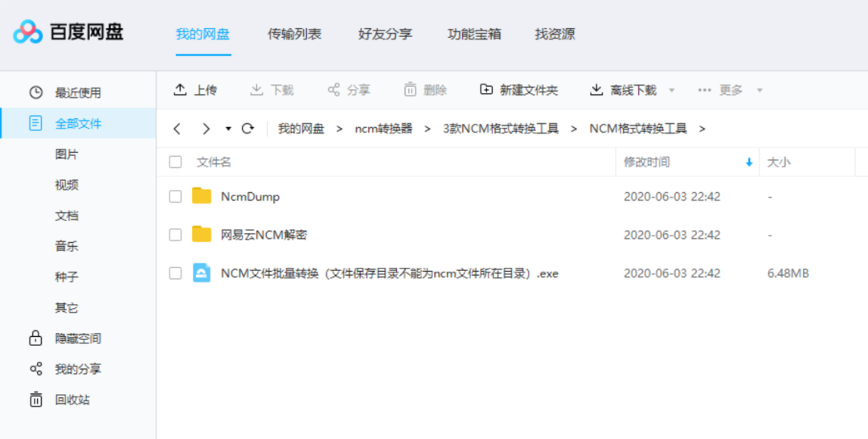Navigate to 我的网盘 breadcrumb
Screen dimensions: 868x439
301,129
